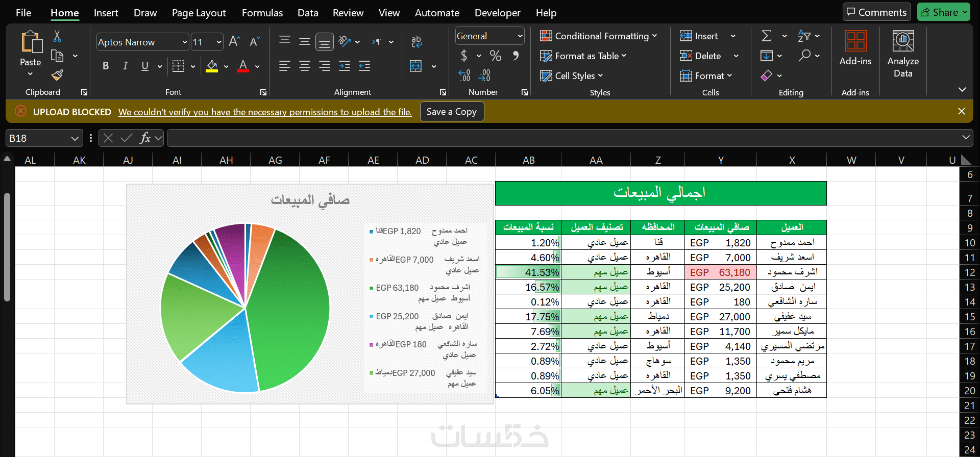Click the Fill down icon
The image size is (980, 457).
click(x=767, y=56)
